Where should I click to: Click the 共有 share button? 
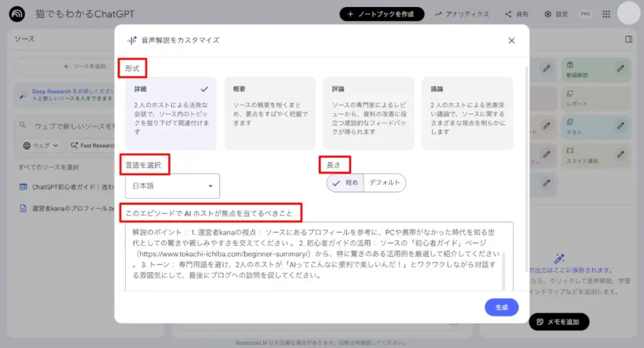point(517,14)
